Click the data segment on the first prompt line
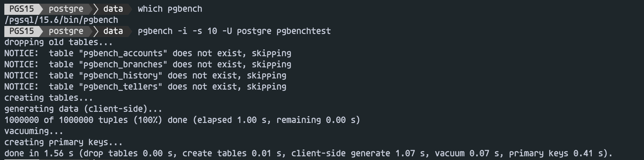The height and width of the screenshot is (160, 644). [113, 9]
